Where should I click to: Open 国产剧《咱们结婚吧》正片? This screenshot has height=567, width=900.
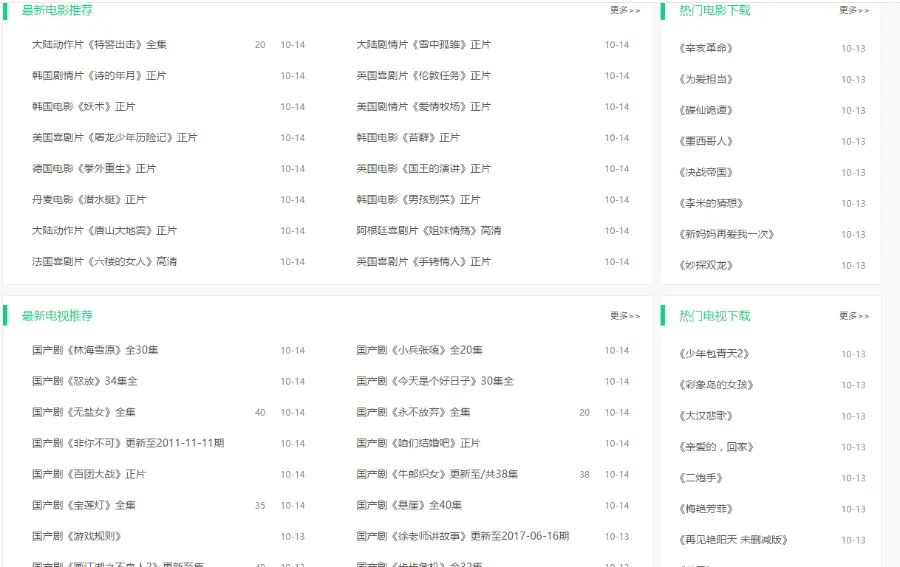418,443
